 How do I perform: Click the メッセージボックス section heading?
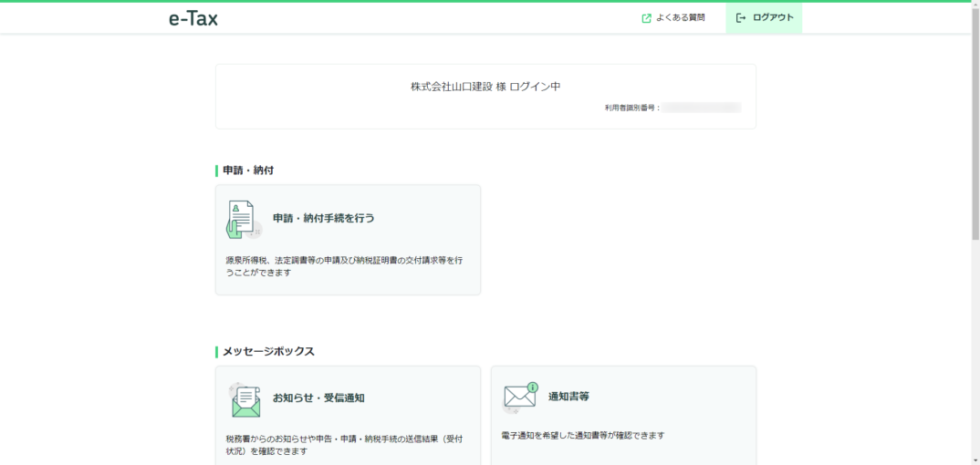point(269,351)
